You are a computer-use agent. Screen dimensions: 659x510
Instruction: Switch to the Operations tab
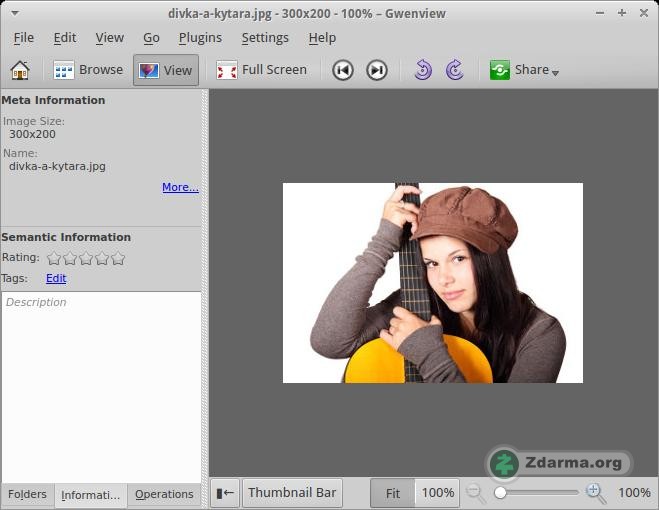click(x=164, y=494)
